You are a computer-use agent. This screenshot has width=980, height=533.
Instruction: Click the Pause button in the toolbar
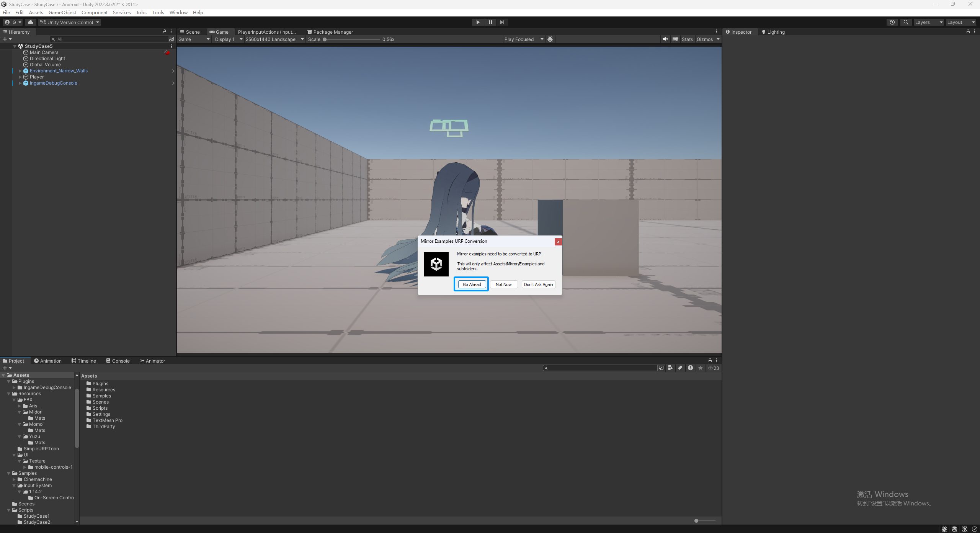click(490, 22)
